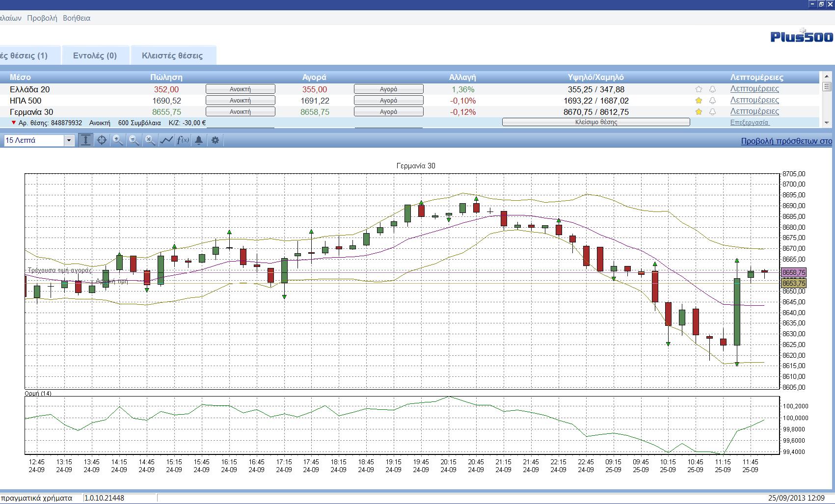Viewport: 835px width, 504px height.
Task: Toggle favorite star for ΗΠΑ 500
Action: 699,101
